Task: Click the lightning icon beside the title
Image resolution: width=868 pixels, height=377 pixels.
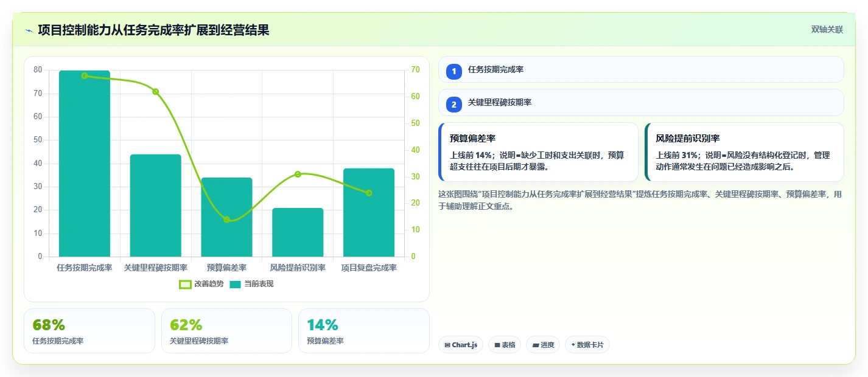Action: [29, 30]
